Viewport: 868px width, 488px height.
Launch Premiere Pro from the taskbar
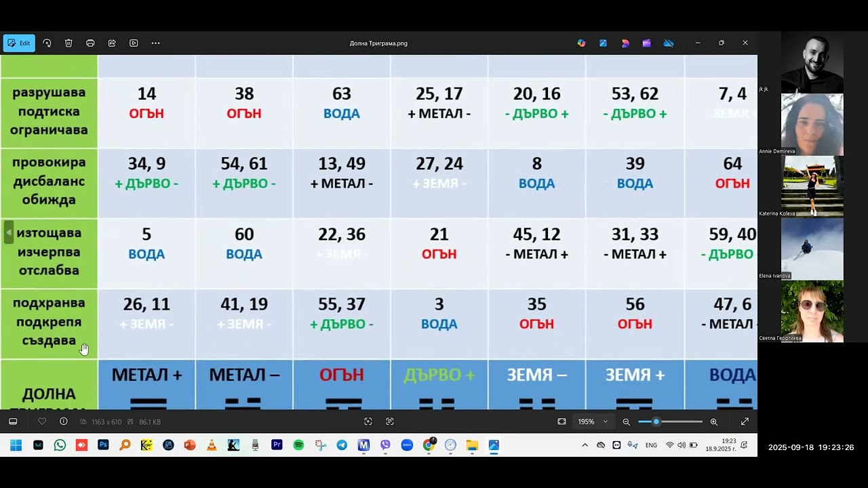pos(277,445)
